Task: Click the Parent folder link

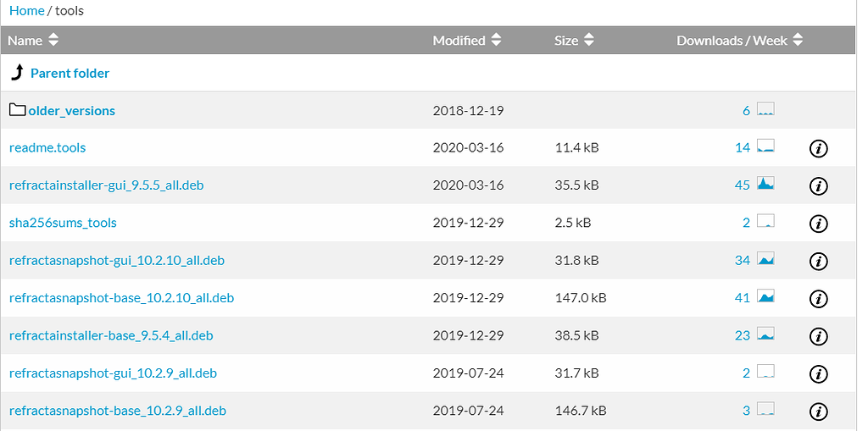Action: click(x=70, y=74)
